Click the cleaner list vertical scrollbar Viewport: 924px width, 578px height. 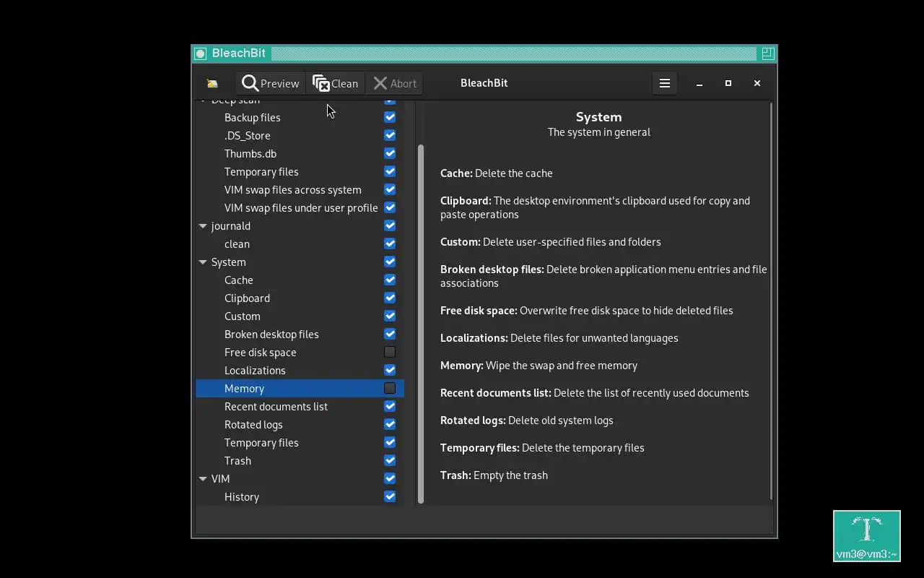421,324
